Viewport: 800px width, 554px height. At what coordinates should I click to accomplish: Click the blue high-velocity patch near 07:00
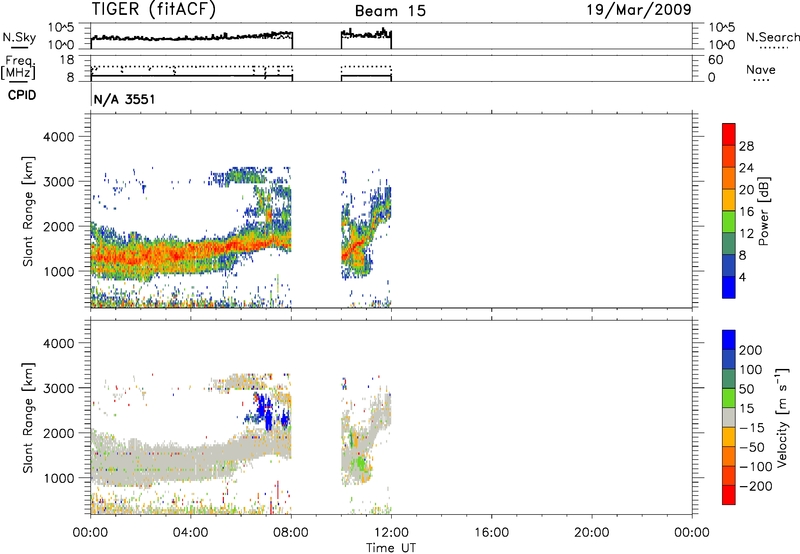264,410
